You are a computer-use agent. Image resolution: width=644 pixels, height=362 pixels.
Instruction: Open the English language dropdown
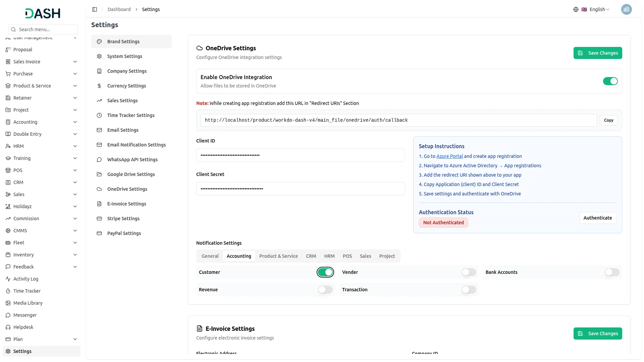point(597,9)
